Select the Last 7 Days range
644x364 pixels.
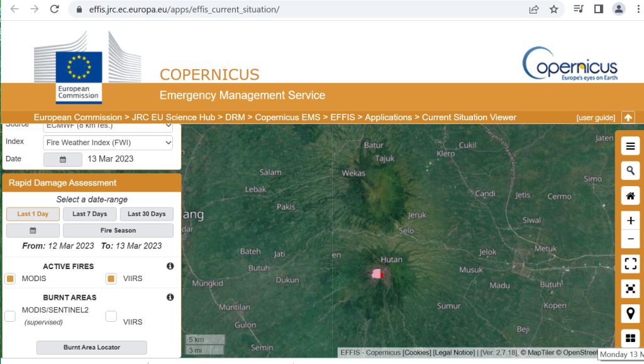pos(89,214)
